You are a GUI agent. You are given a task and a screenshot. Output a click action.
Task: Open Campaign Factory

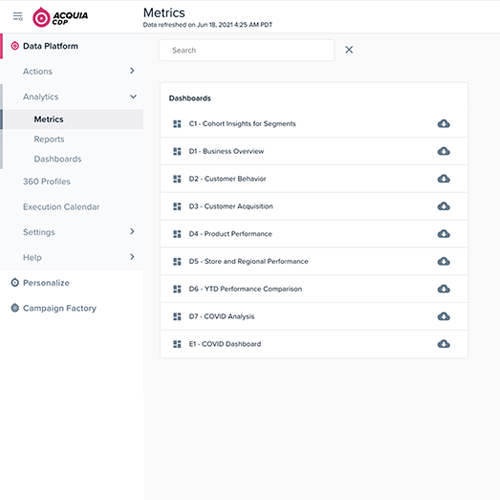pos(60,308)
